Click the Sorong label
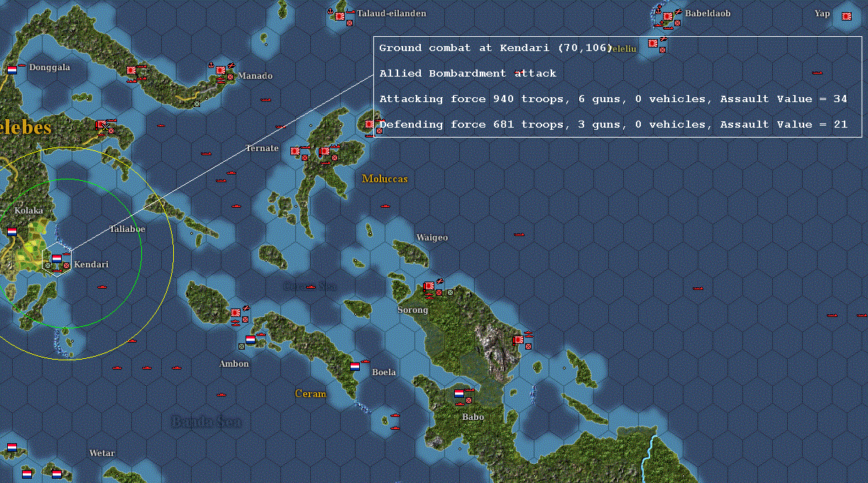Viewport: 868px width, 483px height. point(413,310)
